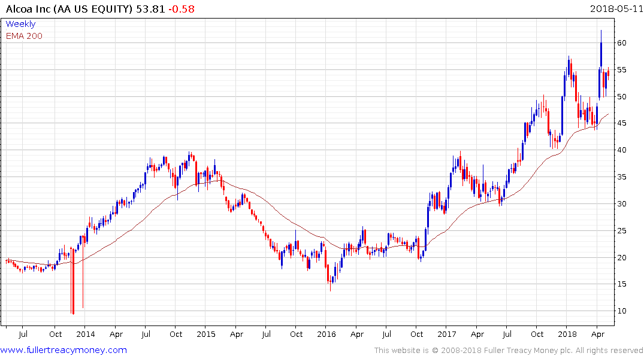644x359 pixels.
Task: Click the 10 price axis label
Action: tap(621, 311)
